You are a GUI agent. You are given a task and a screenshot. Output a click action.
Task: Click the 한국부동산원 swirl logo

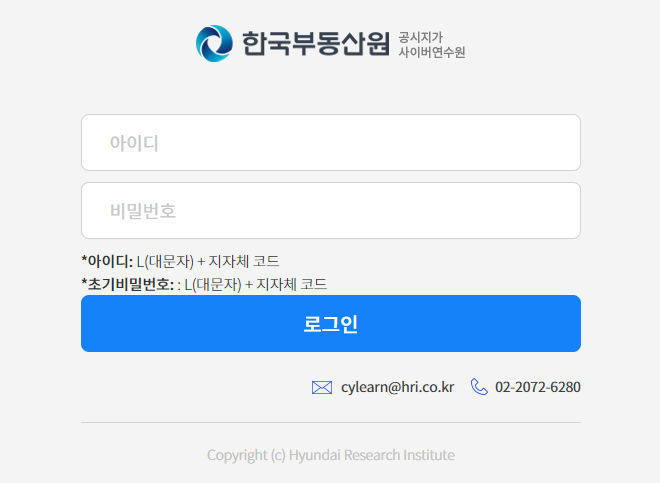pos(214,43)
